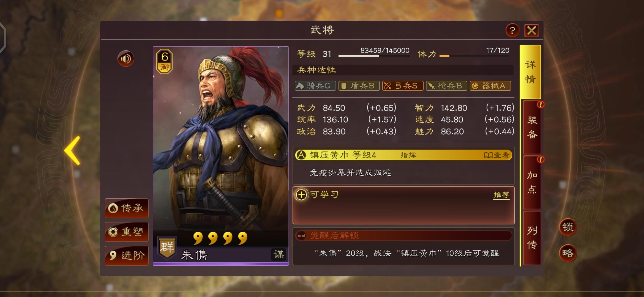Select the 盾兵B shield troop tag

[x=359, y=86]
